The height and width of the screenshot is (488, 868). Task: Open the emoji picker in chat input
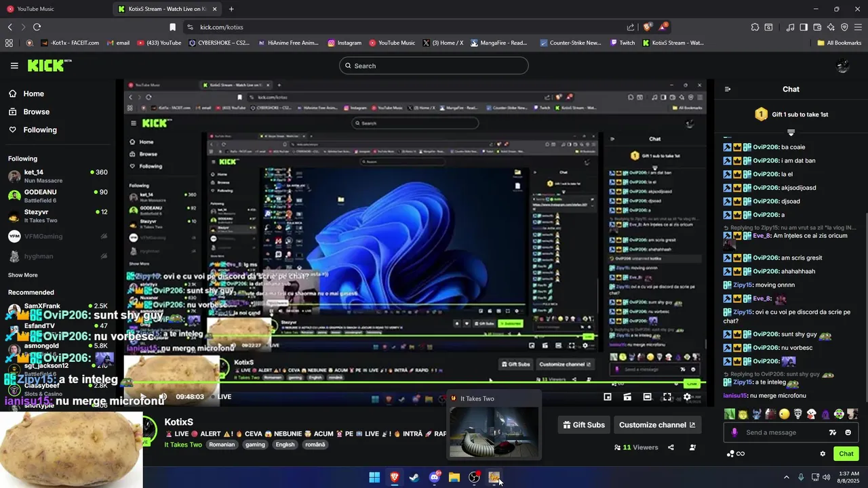848,432
